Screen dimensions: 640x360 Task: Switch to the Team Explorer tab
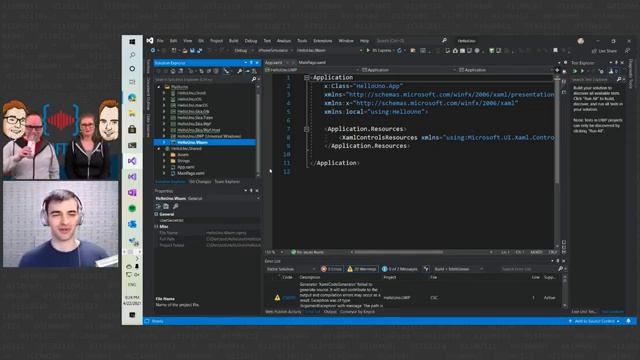pyautogui.click(x=227, y=182)
